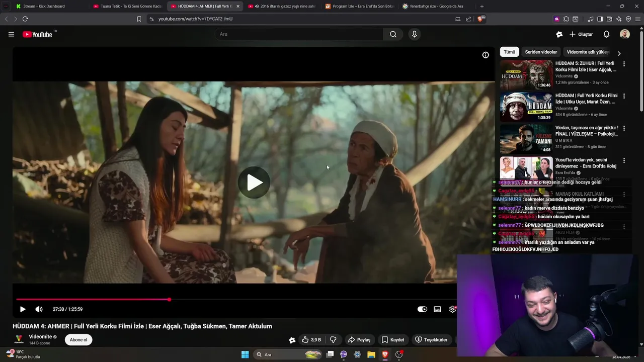Switch to the fenerbahçe rize Google tab
644x362 pixels.
coord(437,6)
